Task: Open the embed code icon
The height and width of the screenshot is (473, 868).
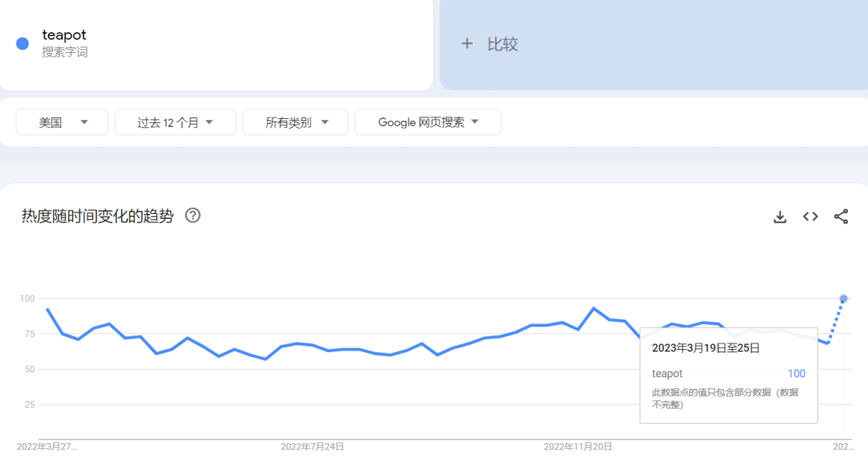Action: [810, 216]
